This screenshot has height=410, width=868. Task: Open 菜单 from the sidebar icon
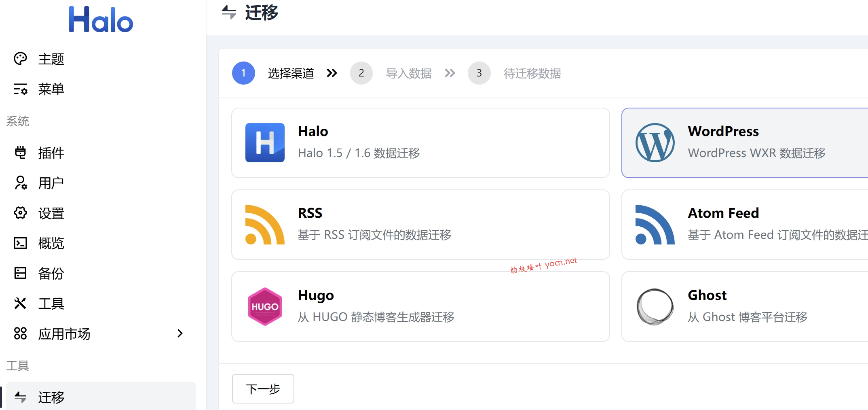coord(20,89)
